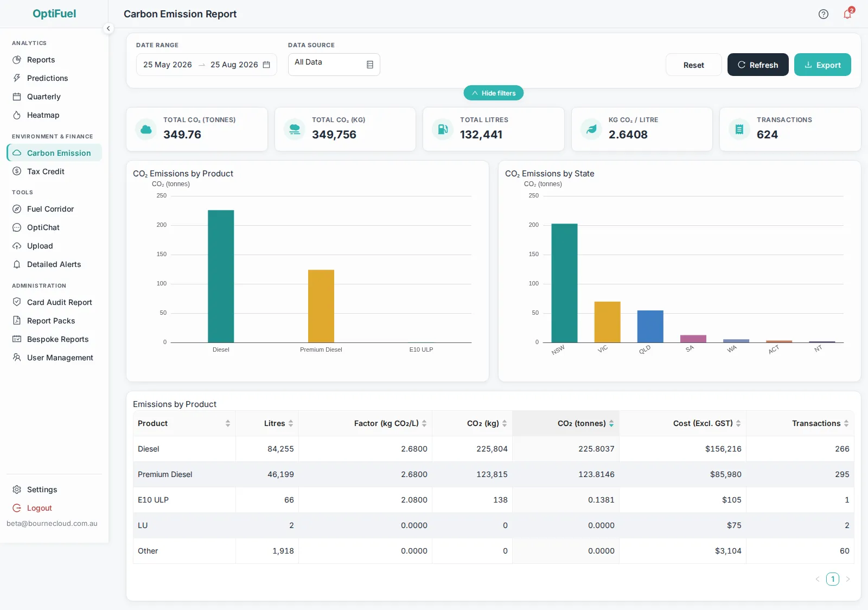Click the Fuel Corridor compass icon
Screen dimensions: 868x610
(17, 209)
